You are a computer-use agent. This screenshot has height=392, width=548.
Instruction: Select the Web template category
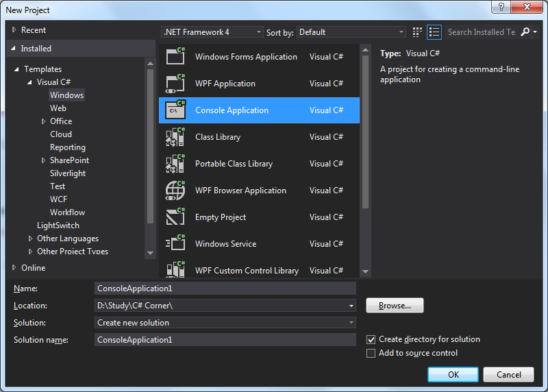pyautogui.click(x=58, y=108)
